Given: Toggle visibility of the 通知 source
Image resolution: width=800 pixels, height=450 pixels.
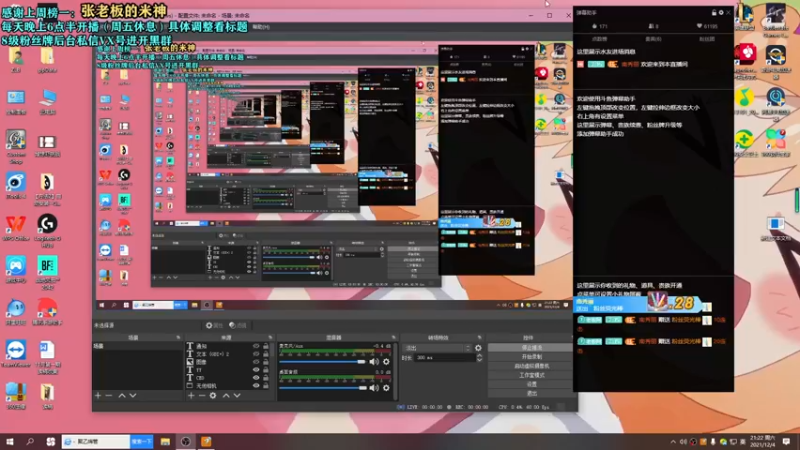Looking at the screenshot, I should pyautogui.click(x=256, y=346).
